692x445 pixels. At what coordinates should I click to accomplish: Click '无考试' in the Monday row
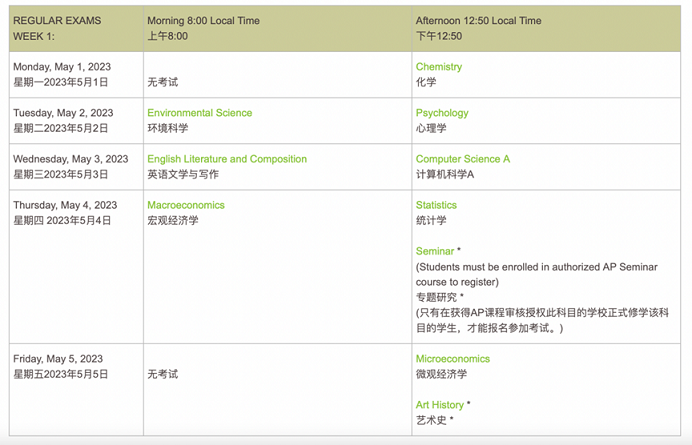coord(162,82)
